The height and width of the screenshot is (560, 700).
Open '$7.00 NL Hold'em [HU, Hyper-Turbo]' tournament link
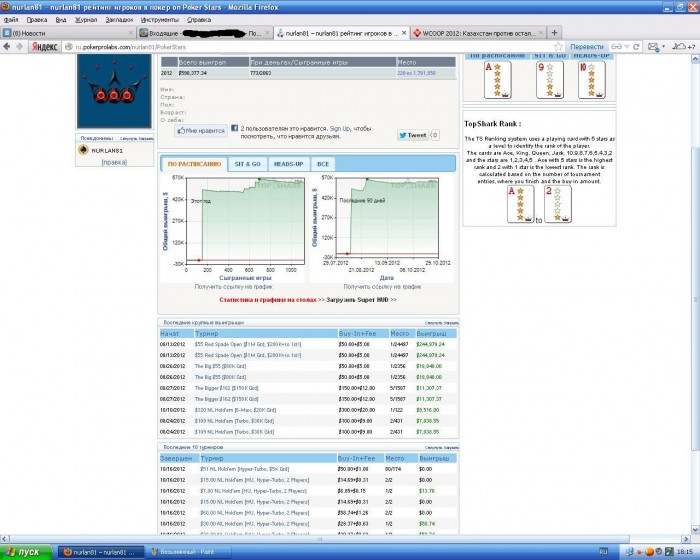click(x=253, y=491)
